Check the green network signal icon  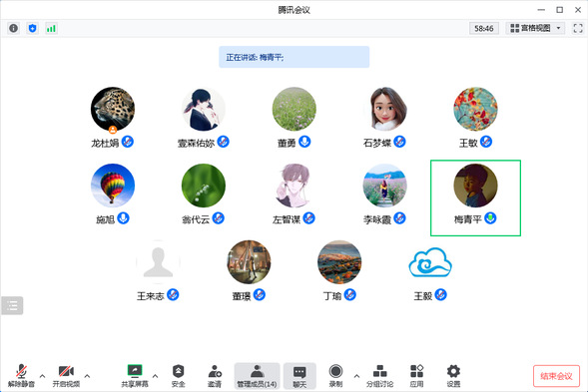coord(51,28)
